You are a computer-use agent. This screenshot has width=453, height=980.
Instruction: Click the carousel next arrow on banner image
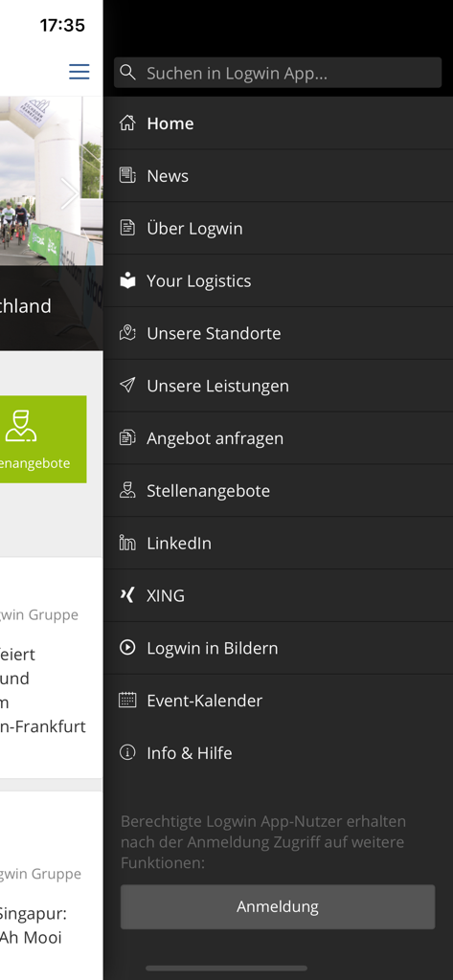pos(70,192)
